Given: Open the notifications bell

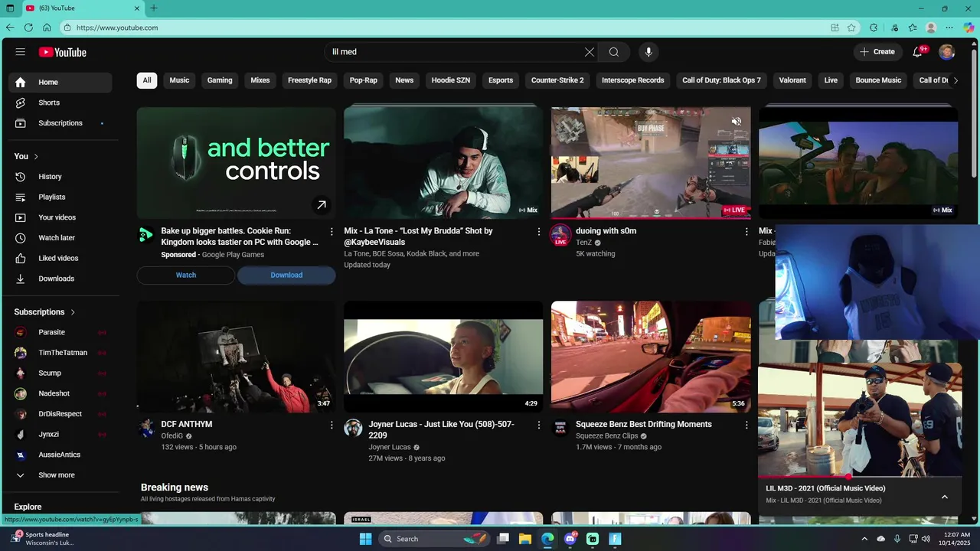Looking at the screenshot, I should coord(917,52).
